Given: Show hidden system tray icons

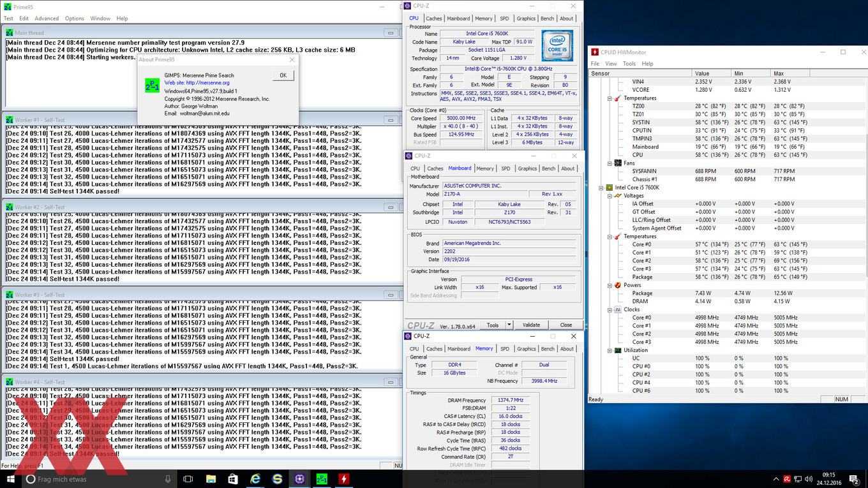Looking at the screenshot, I should point(776,479).
